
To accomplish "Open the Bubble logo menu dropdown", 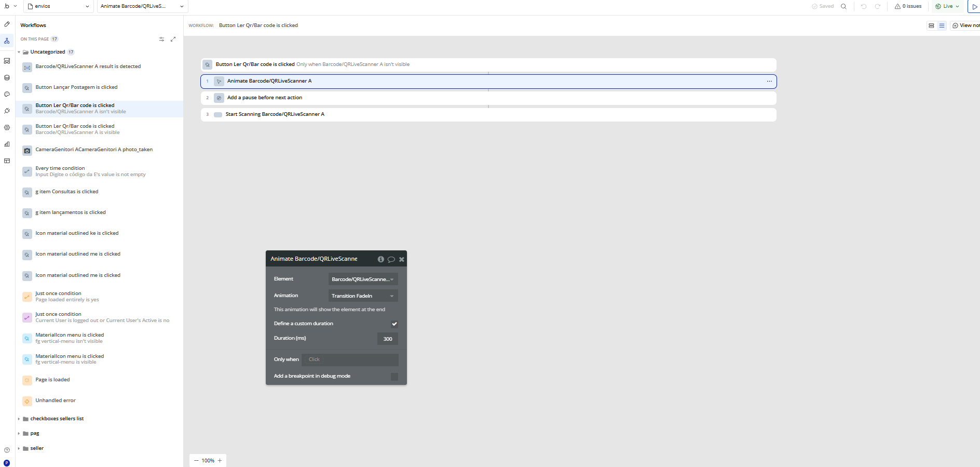I will (10, 6).
